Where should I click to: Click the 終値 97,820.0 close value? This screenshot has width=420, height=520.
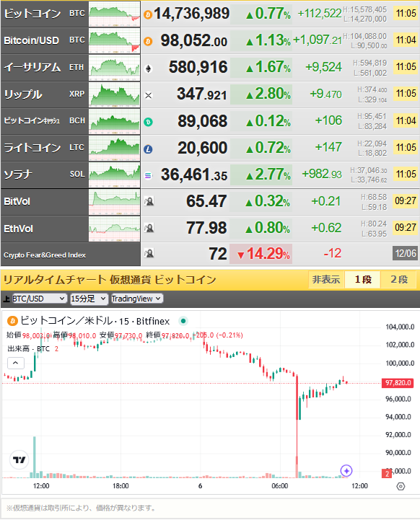click(x=168, y=335)
